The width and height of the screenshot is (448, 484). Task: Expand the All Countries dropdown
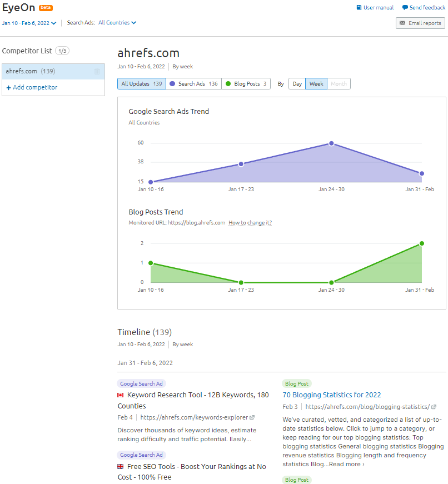(x=117, y=23)
